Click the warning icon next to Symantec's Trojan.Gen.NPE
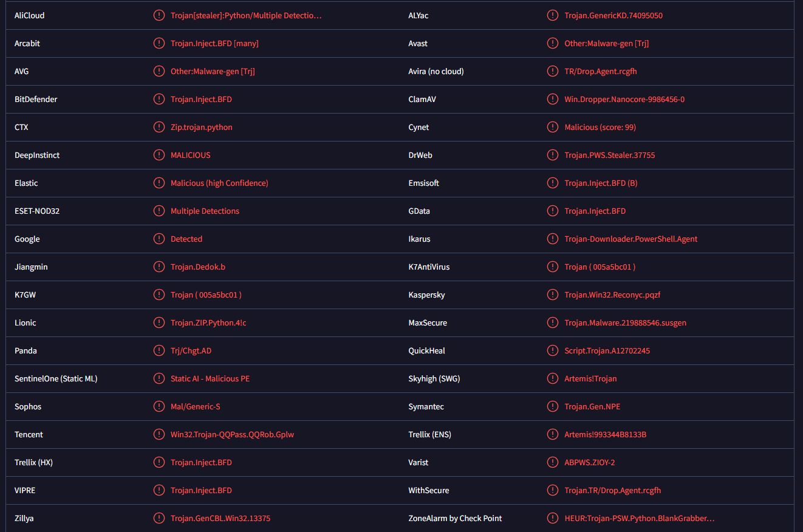Viewport: 803px width, 532px height. [x=553, y=406]
